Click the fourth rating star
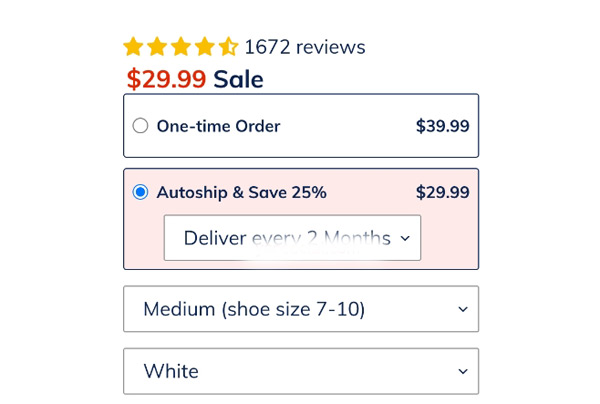The height and width of the screenshot is (404, 600). point(205,47)
